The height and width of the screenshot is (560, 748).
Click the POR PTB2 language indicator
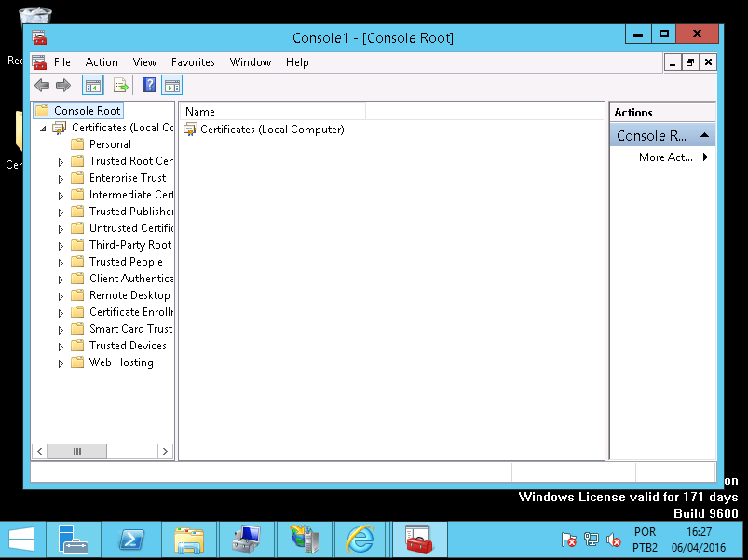[645, 540]
